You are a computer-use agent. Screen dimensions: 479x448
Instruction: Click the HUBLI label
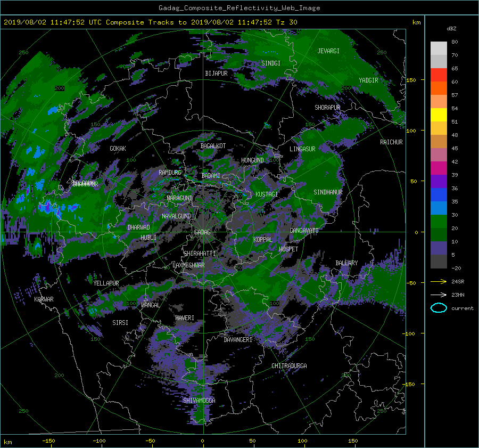(x=148, y=238)
